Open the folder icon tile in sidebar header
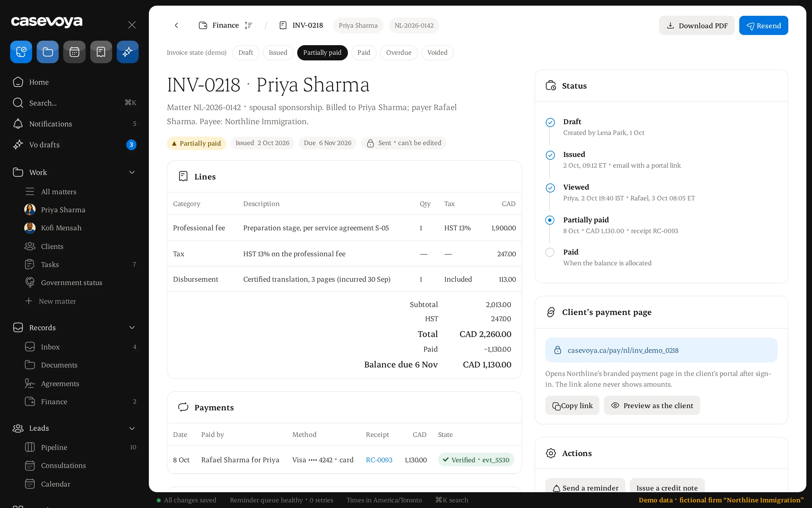Viewport: 812px width, 508px height. pos(48,52)
